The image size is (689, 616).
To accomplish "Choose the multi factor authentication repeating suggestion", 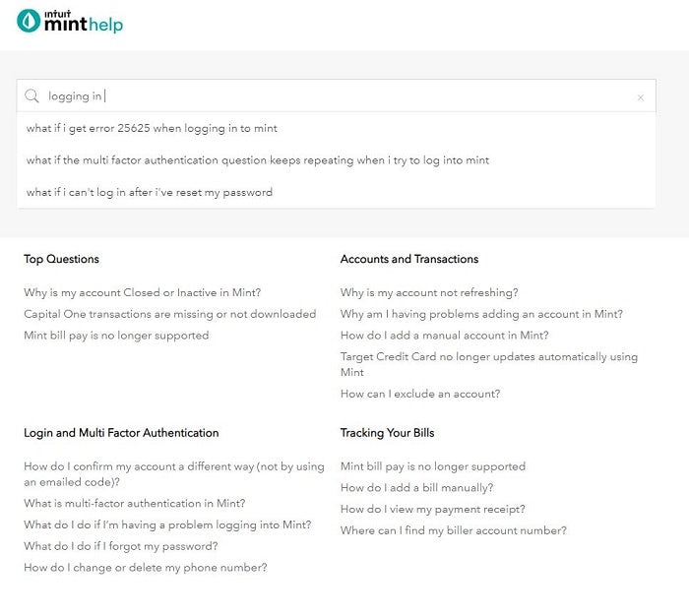I will coord(258,160).
